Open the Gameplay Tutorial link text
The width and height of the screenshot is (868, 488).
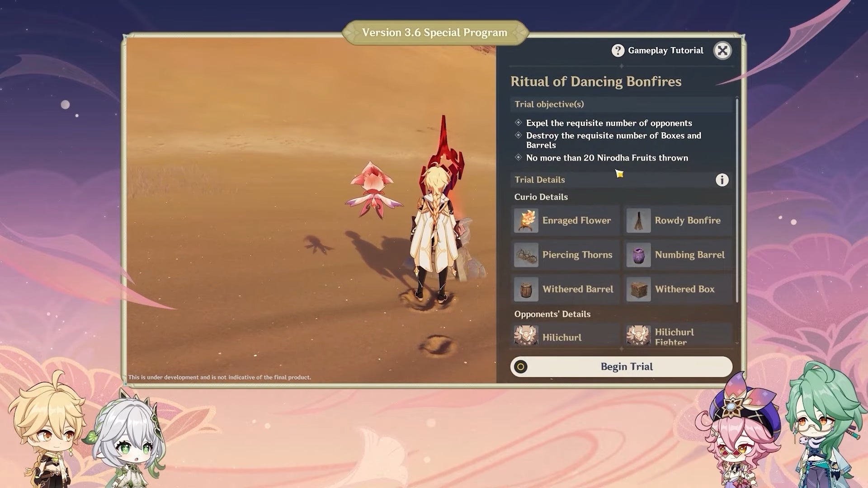point(665,51)
